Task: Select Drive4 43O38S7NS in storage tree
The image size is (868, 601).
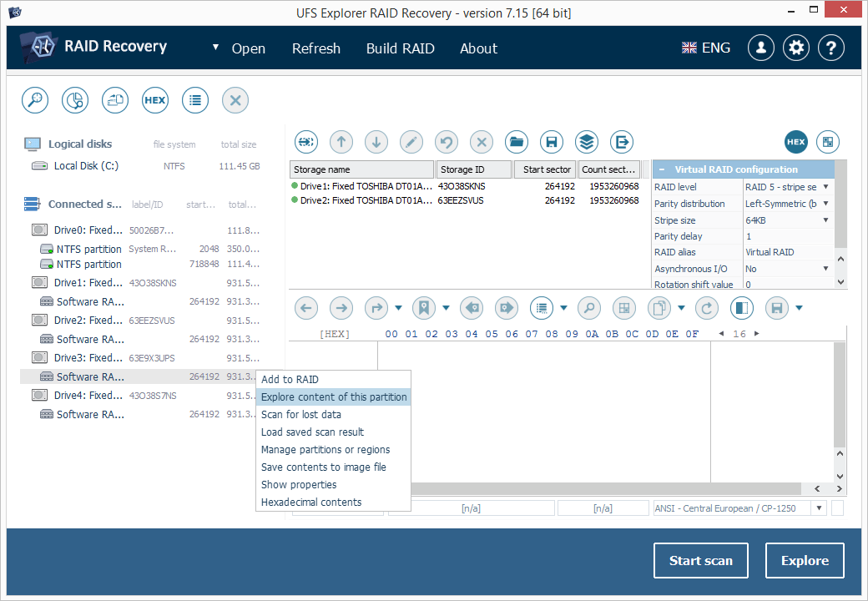Action: click(146, 396)
